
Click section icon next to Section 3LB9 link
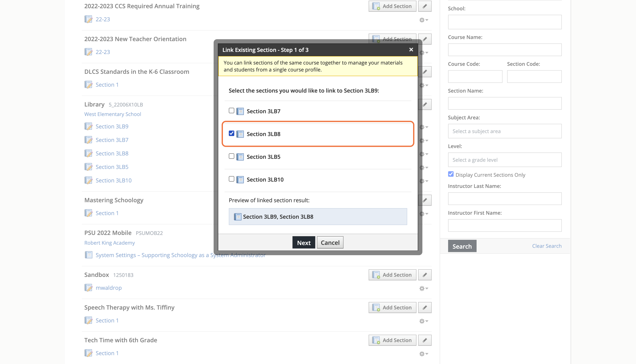(x=88, y=127)
